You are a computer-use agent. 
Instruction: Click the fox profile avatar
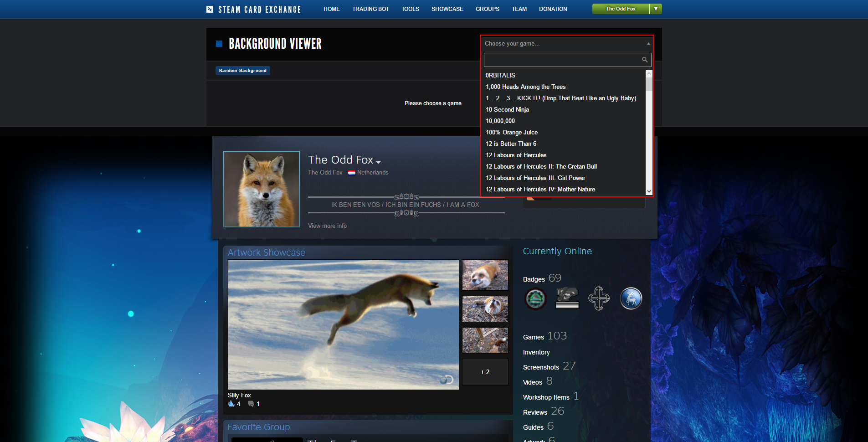pos(262,189)
